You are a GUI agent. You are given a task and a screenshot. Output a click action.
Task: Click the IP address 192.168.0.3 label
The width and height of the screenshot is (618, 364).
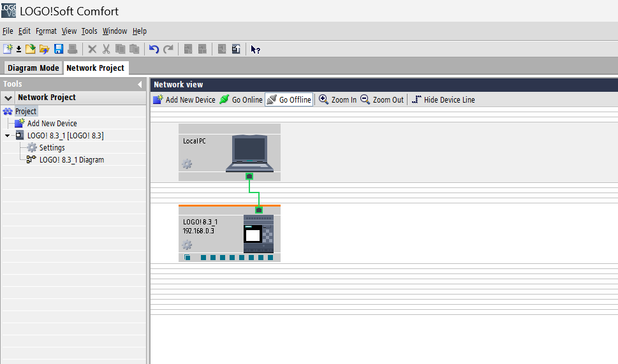click(x=198, y=231)
